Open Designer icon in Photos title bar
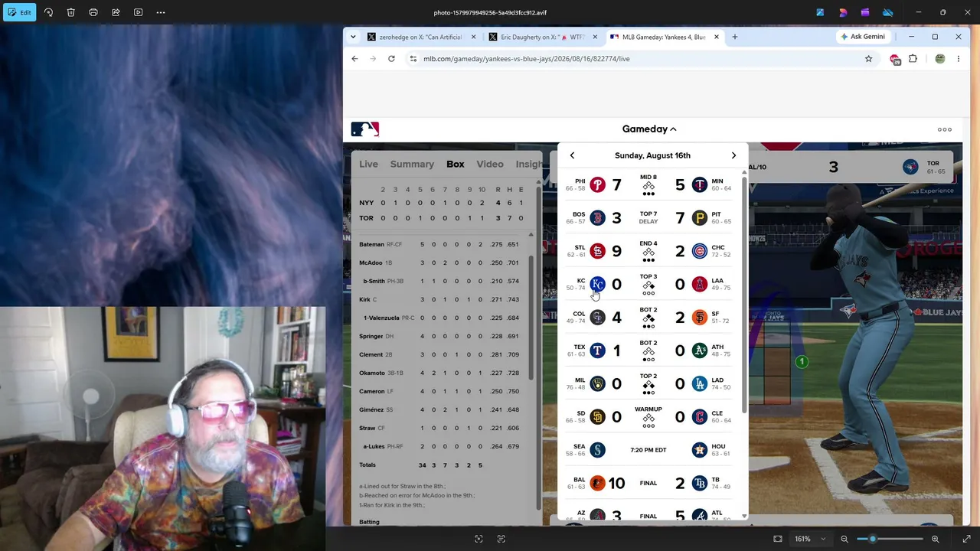This screenshot has width=980, height=551. pyautogui.click(x=843, y=12)
